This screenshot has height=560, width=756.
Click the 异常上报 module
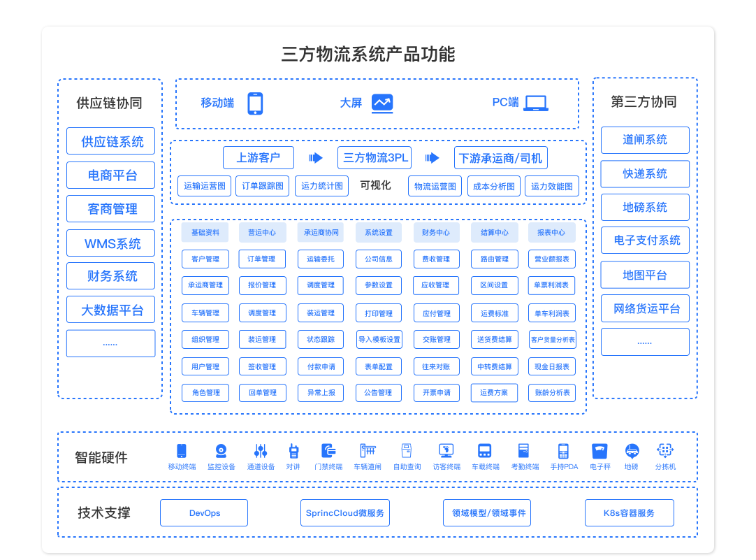click(321, 393)
